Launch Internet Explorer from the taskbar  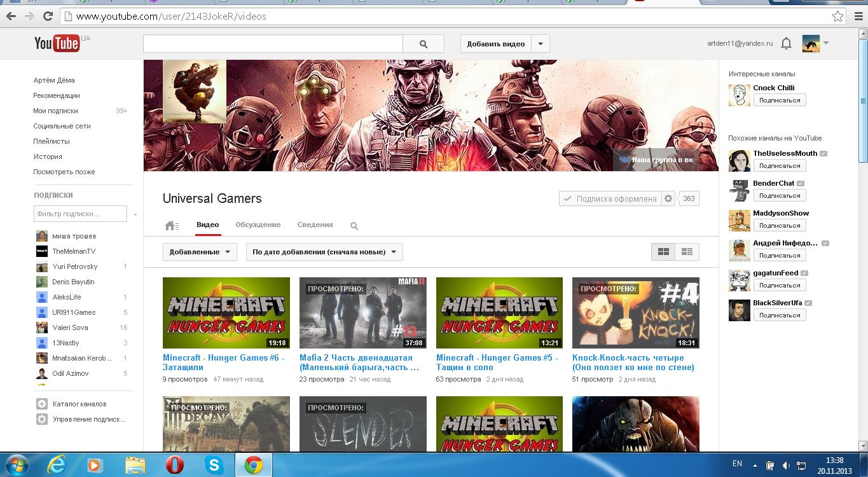coord(57,465)
